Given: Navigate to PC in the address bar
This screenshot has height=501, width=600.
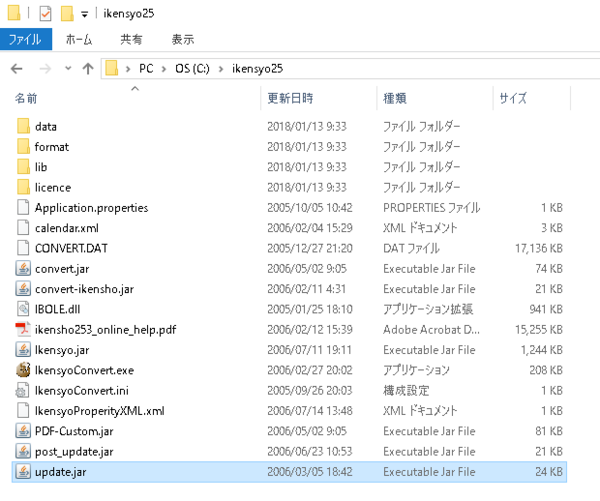Looking at the screenshot, I should (146, 69).
